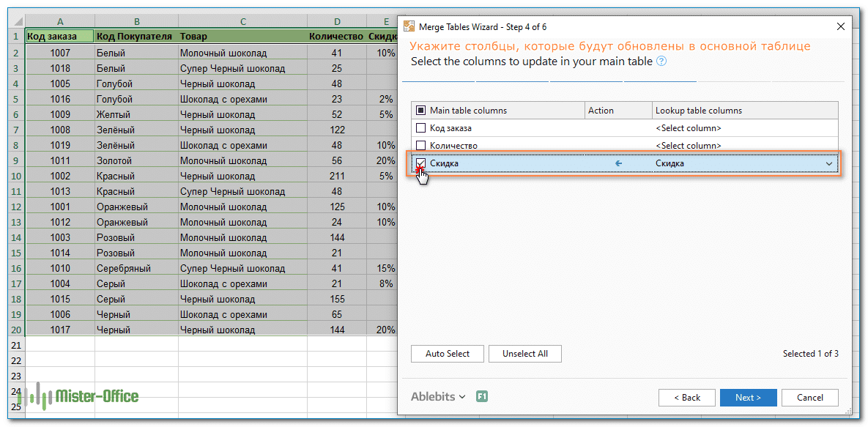Screen dimensions: 868x427
Task: Check the Код заказа column checkbox
Action: (421, 128)
